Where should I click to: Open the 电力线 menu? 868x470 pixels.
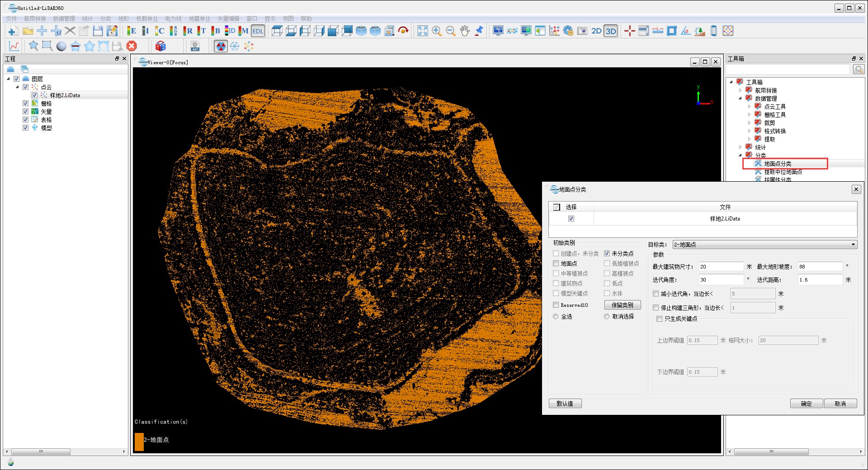173,19
